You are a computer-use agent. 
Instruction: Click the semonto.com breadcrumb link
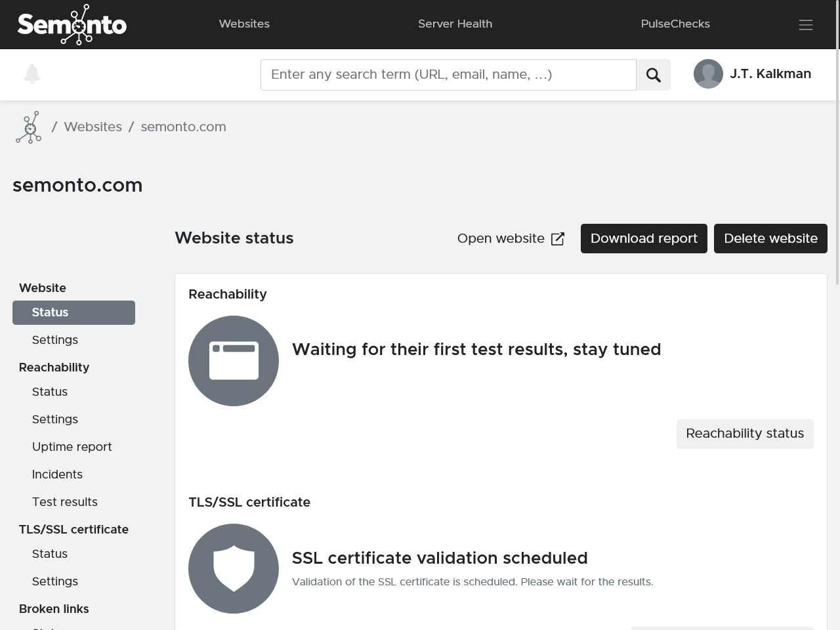[x=183, y=127]
